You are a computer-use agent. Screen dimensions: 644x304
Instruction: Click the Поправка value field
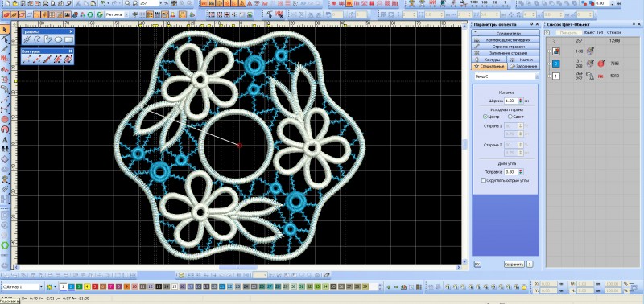(511, 172)
